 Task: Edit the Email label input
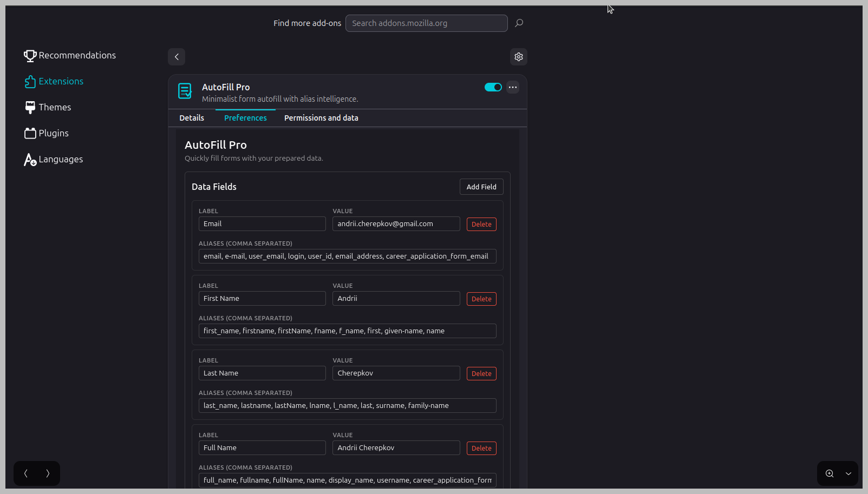pyautogui.click(x=262, y=224)
